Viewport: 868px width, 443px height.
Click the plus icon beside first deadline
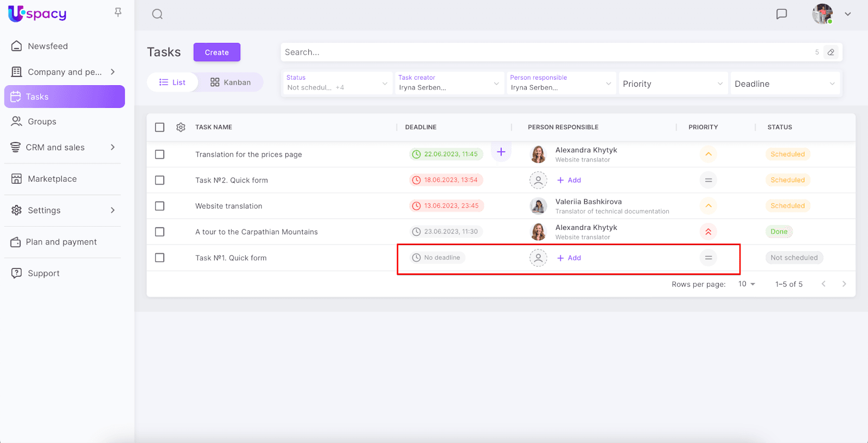tap(501, 152)
